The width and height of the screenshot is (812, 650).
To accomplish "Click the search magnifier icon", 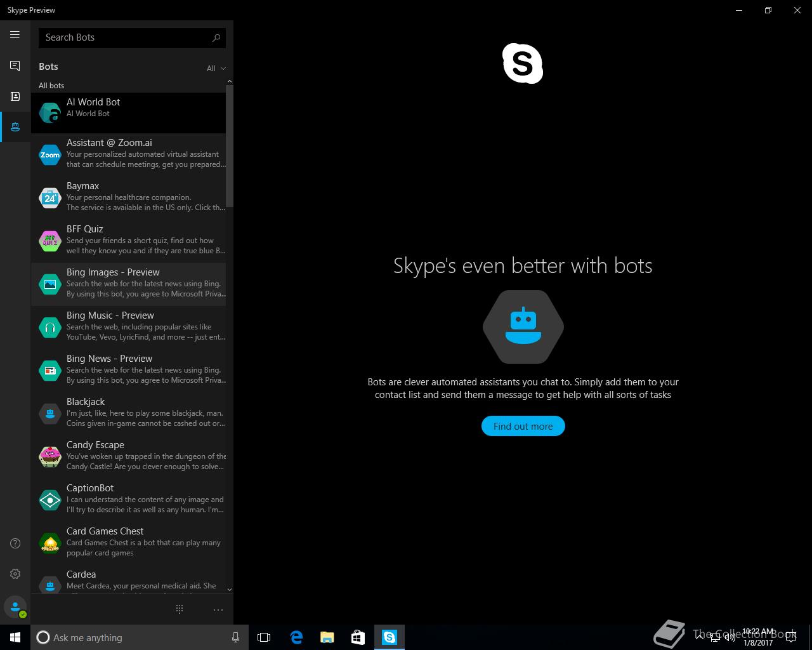I will point(216,37).
